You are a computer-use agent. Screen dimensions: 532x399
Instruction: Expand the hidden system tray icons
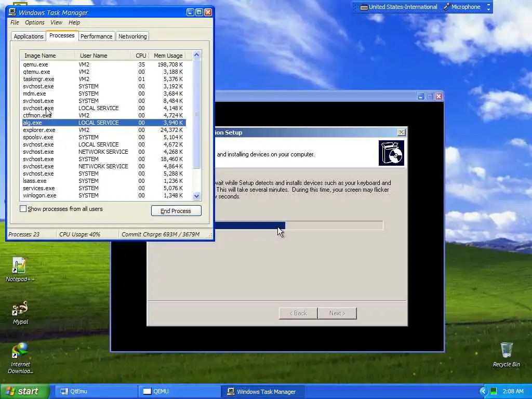pos(483,391)
